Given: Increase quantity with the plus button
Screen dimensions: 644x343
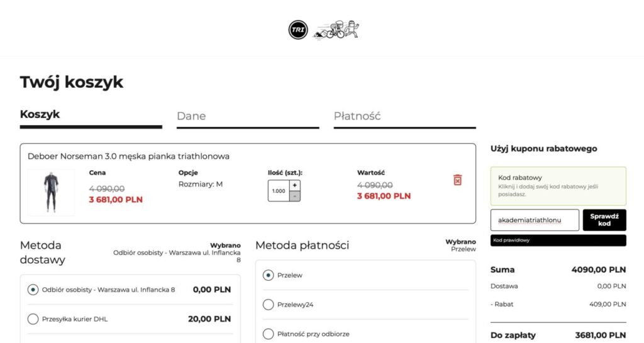Looking at the screenshot, I should click(294, 185).
